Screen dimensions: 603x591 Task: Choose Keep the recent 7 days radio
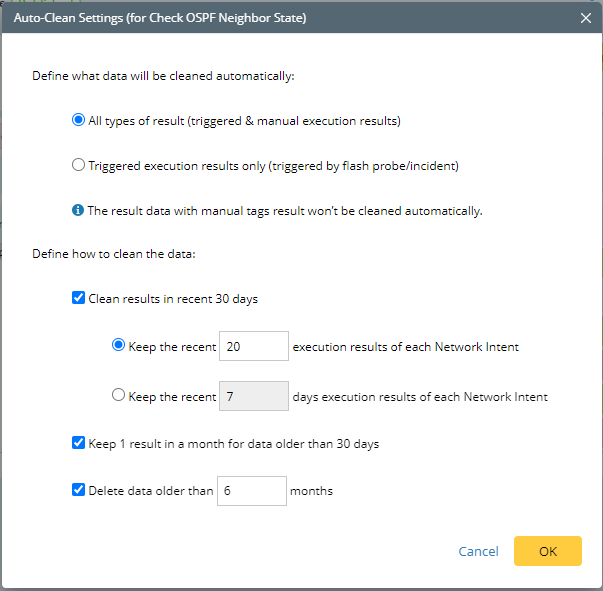(119, 396)
